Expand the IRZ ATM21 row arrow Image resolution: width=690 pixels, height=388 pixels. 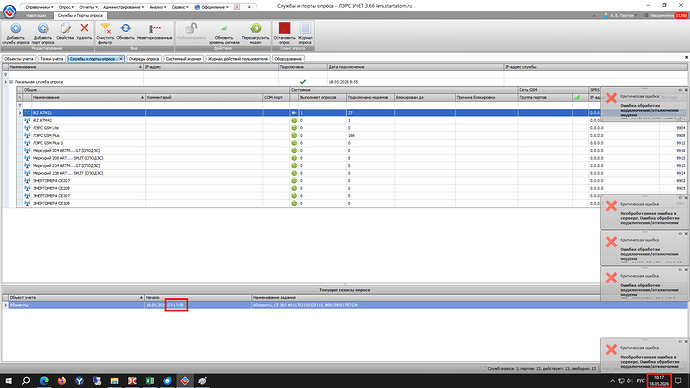point(20,113)
